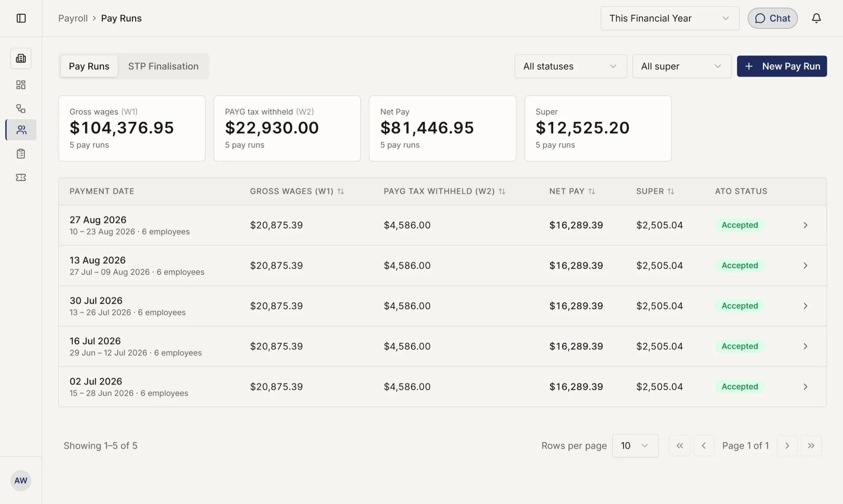Select 30 Jul 2026 payment date
Image resolution: width=843 pixels, height=504 pixels.
tap(96, 301)
